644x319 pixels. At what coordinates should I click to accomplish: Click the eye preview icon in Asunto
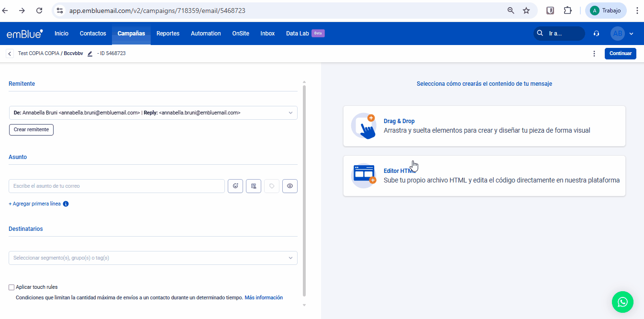[x=290, y=186]
